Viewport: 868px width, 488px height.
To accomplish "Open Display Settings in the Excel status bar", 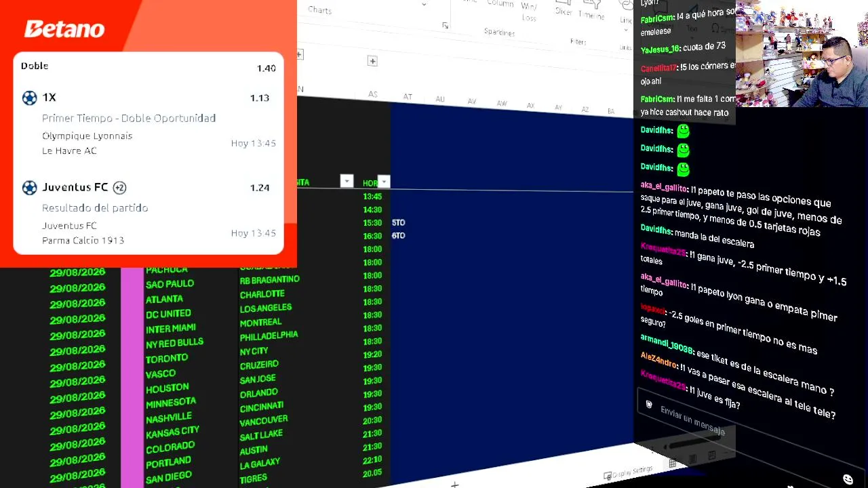I will point(628,472).
